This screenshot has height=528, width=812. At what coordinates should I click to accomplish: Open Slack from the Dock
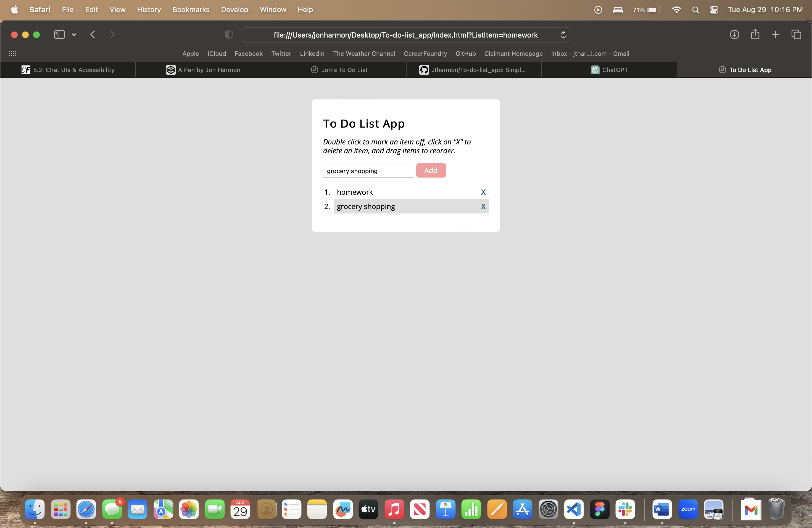[x=625, y=509]
